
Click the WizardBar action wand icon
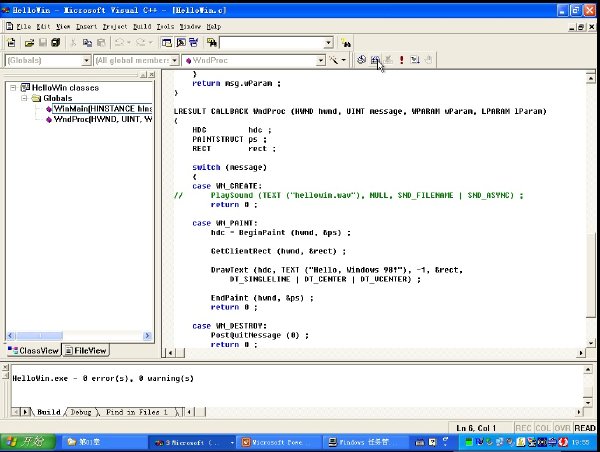[x=334, y=60]
